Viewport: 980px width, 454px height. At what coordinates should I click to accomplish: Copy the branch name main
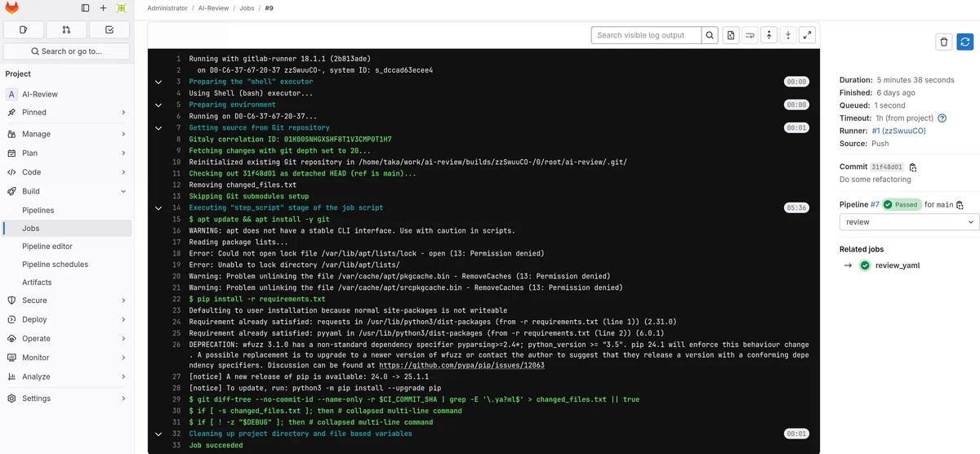point(960,205)
